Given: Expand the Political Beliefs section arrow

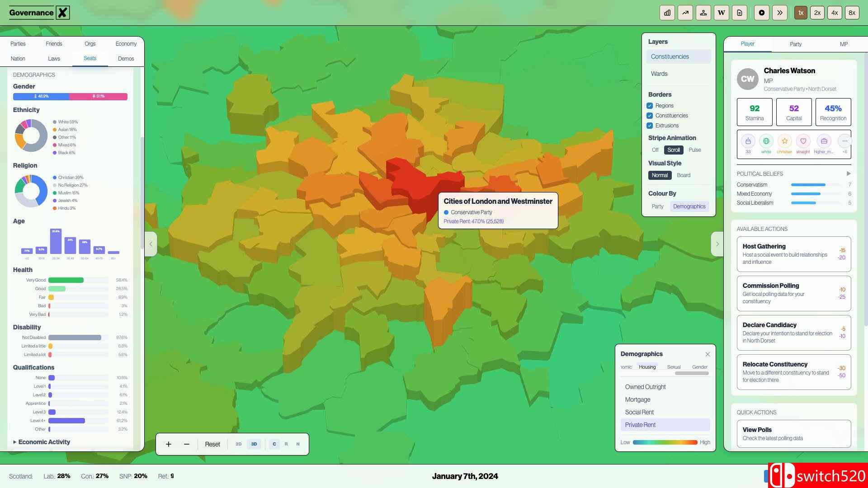Looking at the screenshot, I should coord(848,174).
